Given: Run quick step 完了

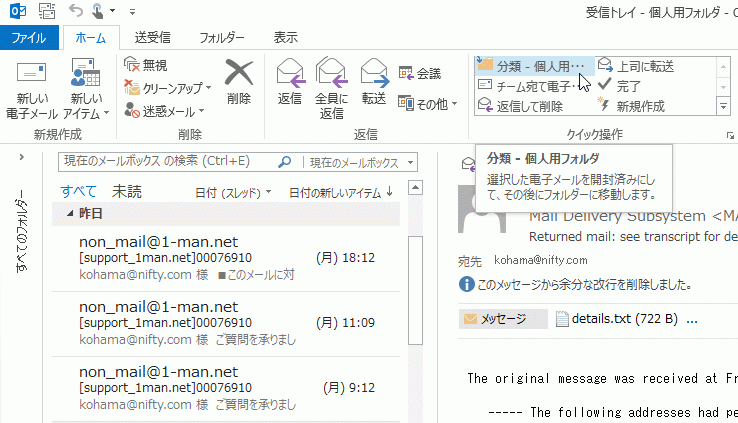Looking at the screenshot, I should [619, 86].
